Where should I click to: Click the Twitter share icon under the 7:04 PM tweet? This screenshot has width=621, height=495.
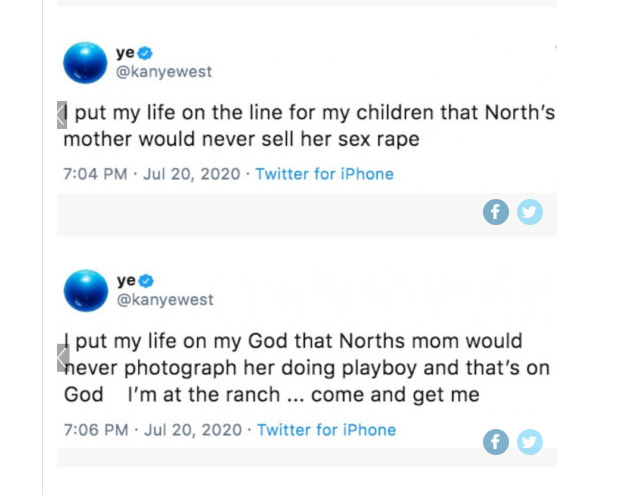coord(529,212)
